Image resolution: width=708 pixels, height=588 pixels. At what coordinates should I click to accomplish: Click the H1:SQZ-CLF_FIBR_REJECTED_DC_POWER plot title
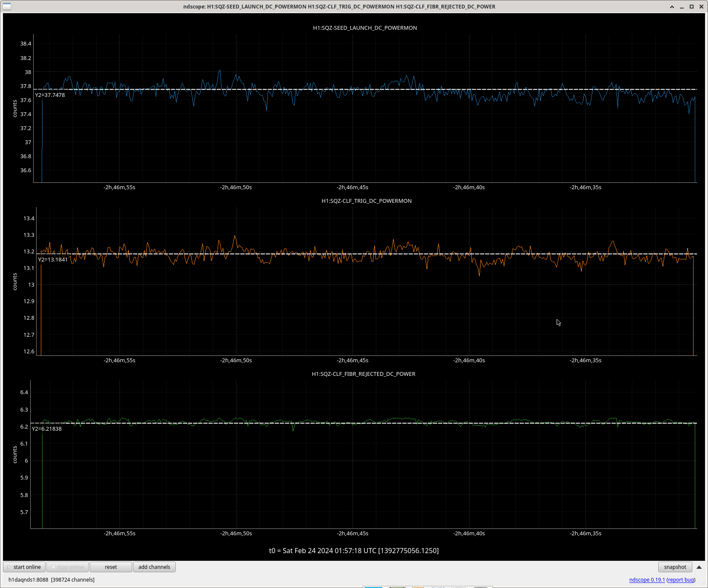click(363, 374)
